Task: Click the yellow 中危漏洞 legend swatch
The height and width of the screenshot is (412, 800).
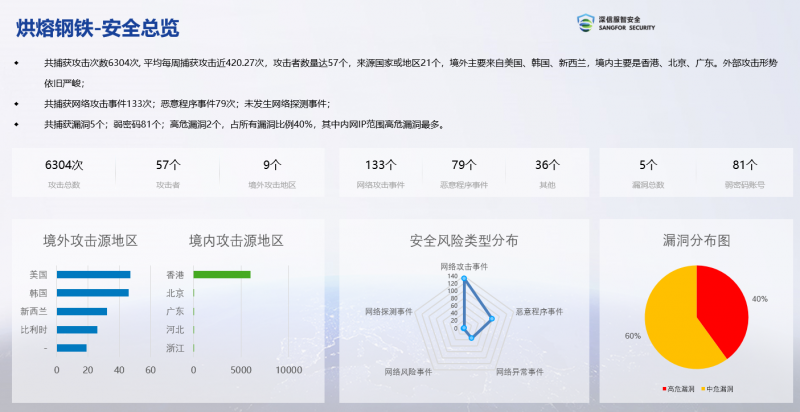Action: (x=704, y=389)
